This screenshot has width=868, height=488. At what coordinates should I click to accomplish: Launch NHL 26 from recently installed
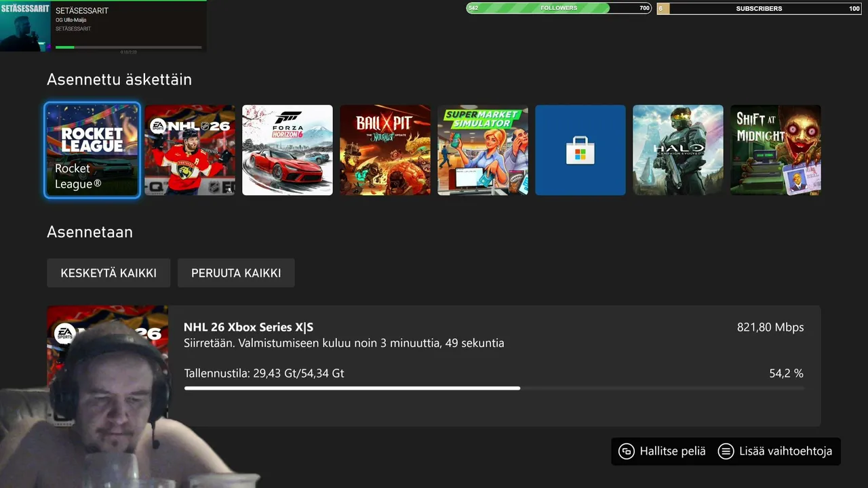tap(190, 150)
